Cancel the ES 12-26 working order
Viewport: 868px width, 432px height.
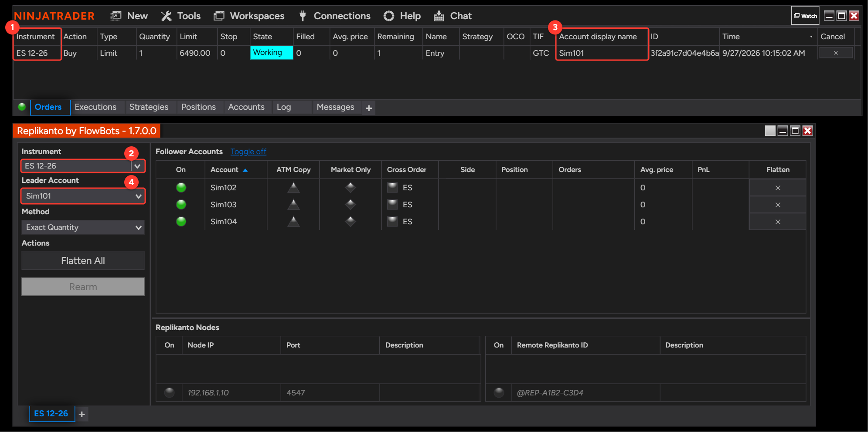click(x=836, y=53)
